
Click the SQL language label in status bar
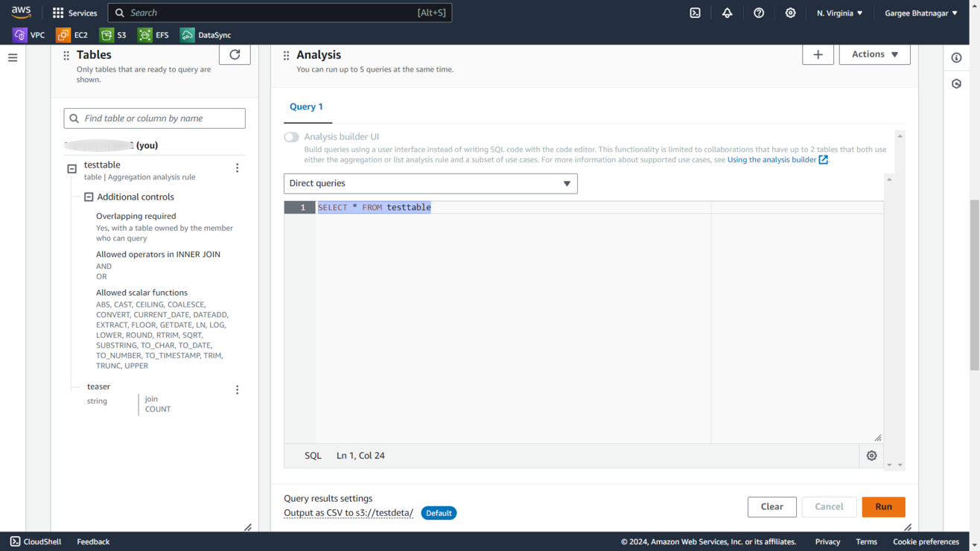(x=313, y=456)
